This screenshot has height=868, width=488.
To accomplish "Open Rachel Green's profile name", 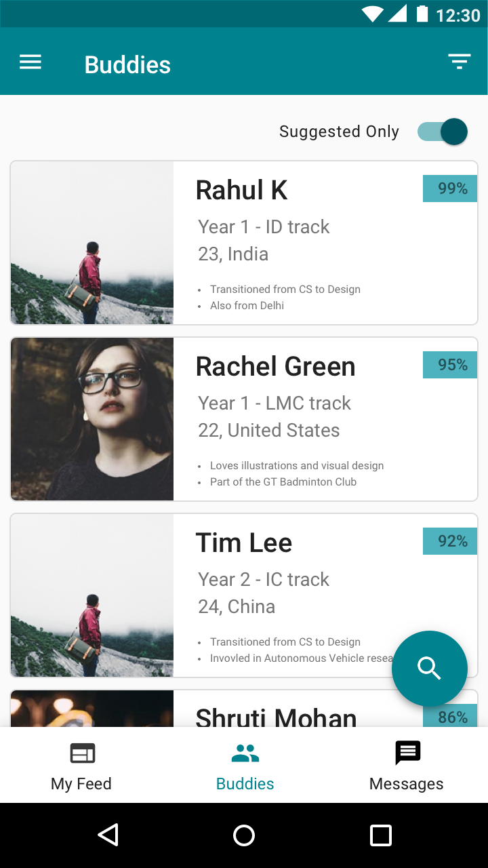I will (x=275, y=366).
